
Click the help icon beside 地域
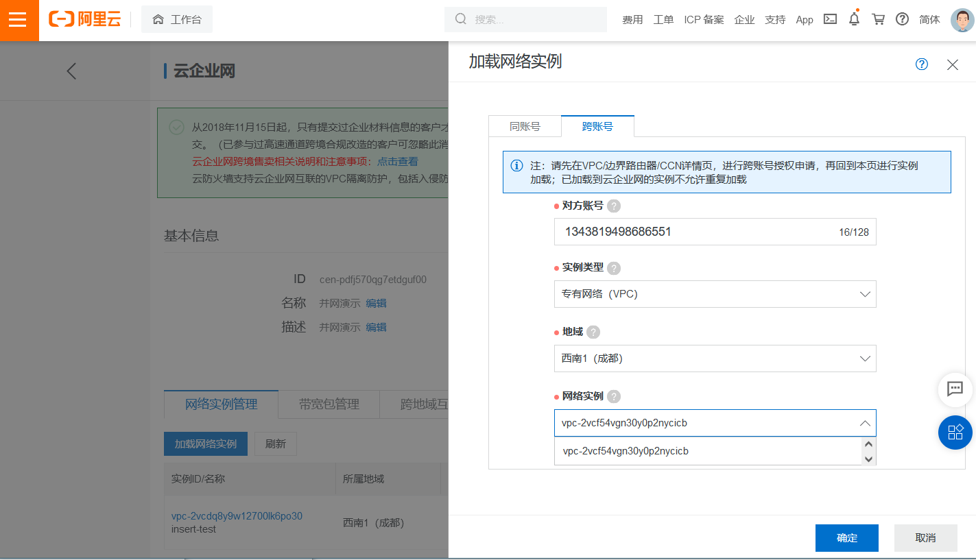tap(593, 332)
